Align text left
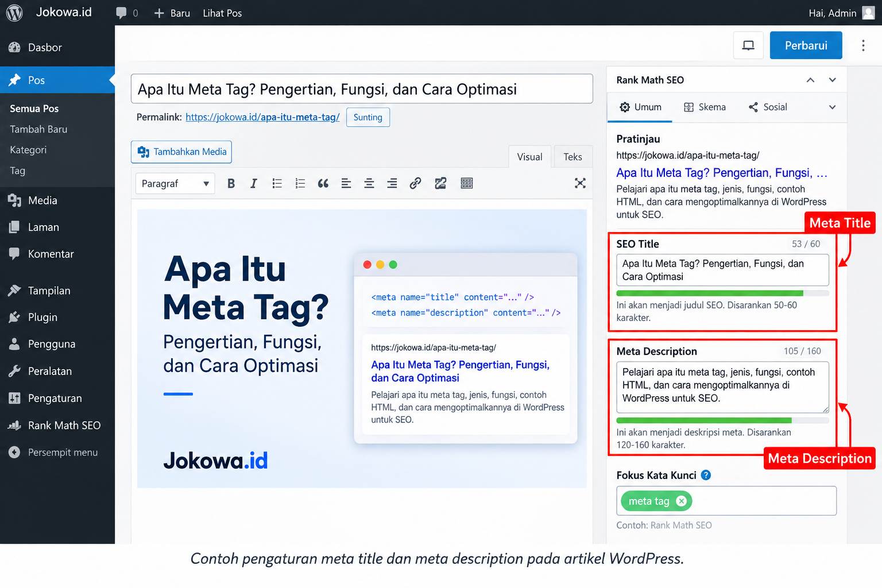This screenshot has width=882, height=588. pyautogui.click(x=346, y=183)
